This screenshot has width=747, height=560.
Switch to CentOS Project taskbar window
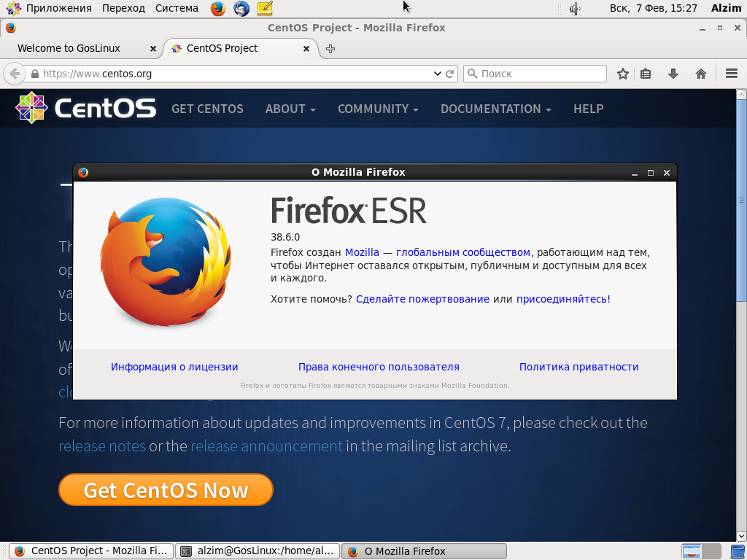click(x=91, y=551)
